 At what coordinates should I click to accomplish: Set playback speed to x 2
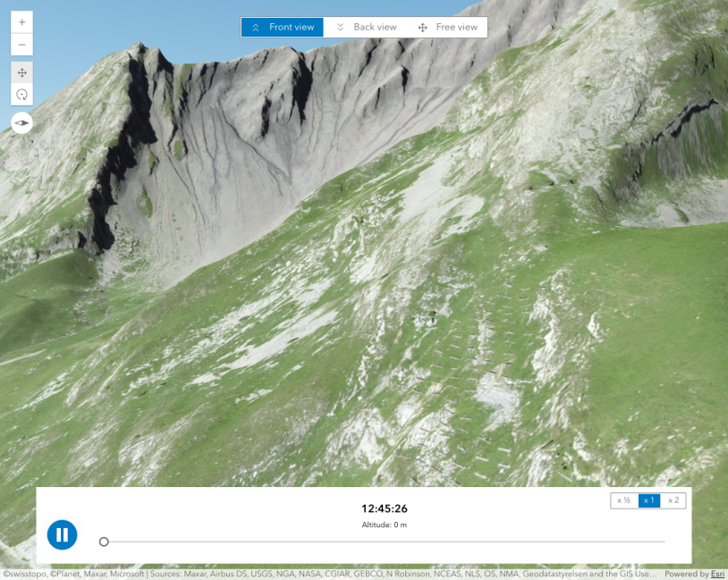pyautogui.click(x=673, y=500)
